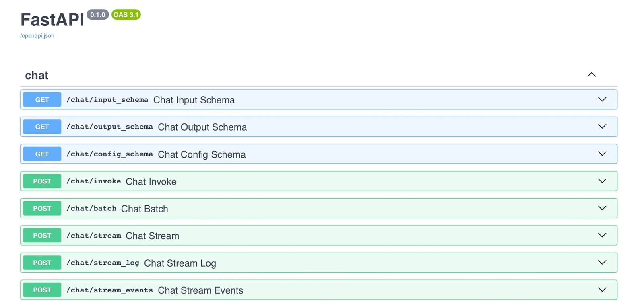644x304 pixels.
Task: Click the chevron on the Chat Config Schema row
Action: tap(602, 154)
